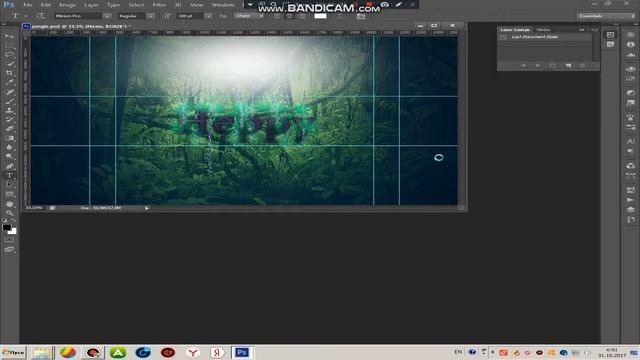Screen dimensions: 640x360
Task: Set left text alignment
Action: 277,16
